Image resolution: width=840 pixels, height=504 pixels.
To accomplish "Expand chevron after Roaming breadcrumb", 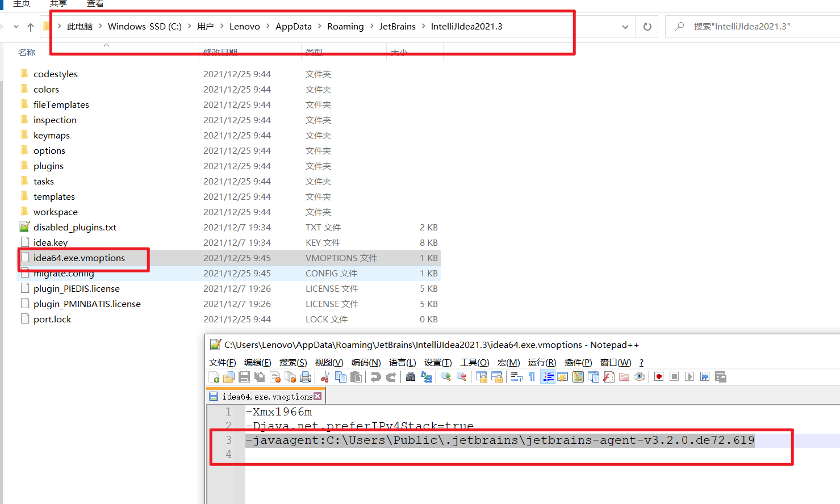I will click(x=371, y=26).
